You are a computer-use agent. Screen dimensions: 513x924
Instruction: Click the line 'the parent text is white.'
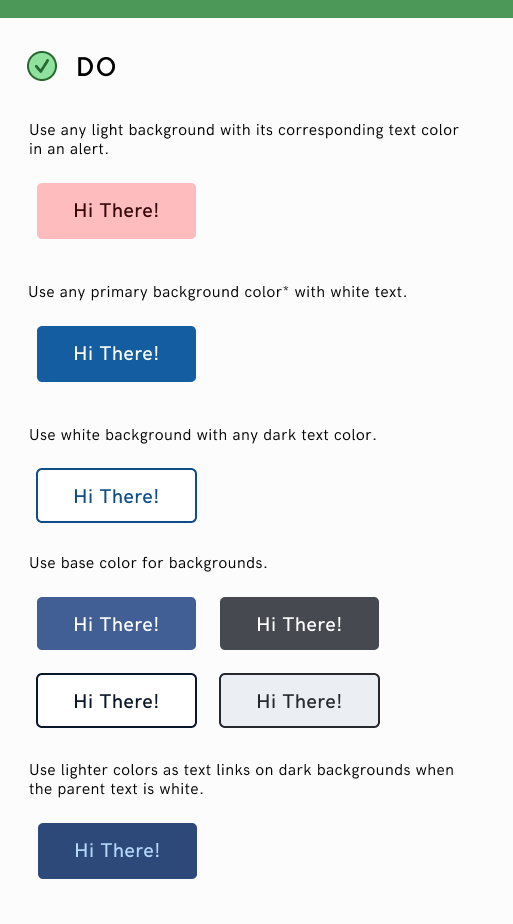[x=116, y=789]
